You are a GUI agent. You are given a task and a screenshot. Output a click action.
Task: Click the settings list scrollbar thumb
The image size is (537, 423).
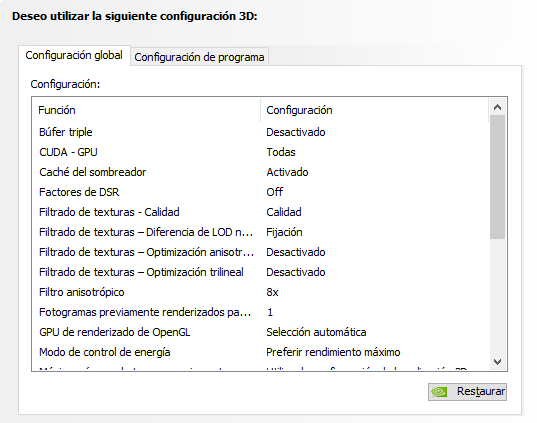[497, 177]
